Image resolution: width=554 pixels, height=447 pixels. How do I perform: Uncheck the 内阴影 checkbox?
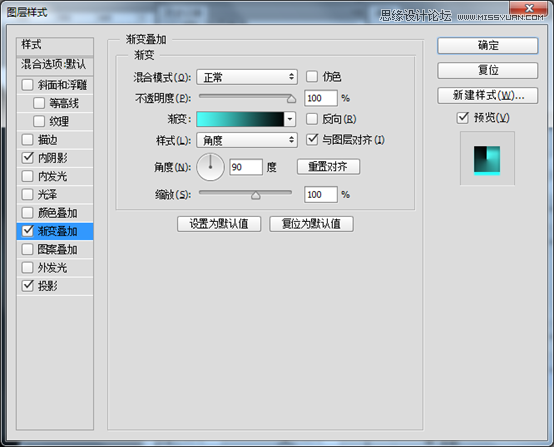click(28, 158)
